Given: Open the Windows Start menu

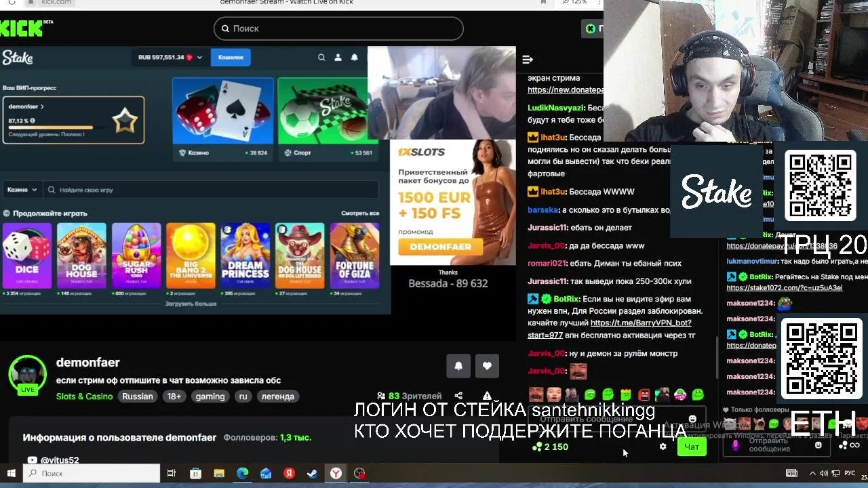Looking at the screenshot, I should 11,473.
